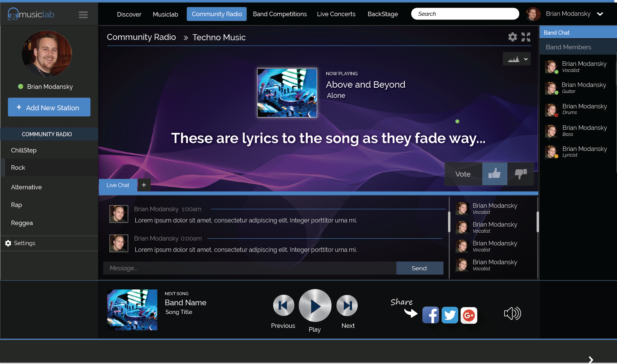
Task: Select the Rock station
Action: coord(49,168)
